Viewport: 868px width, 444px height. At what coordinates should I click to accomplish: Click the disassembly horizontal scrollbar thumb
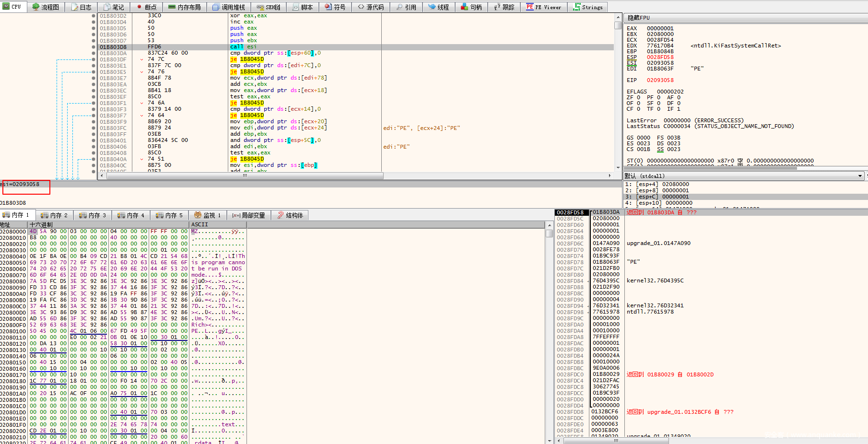245,176
